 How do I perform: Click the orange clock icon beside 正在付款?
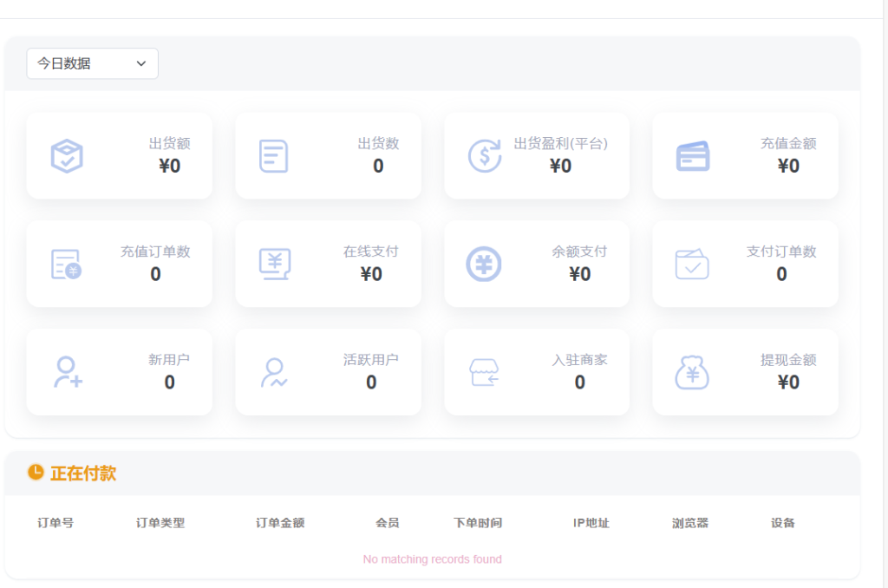pos(36,474)
